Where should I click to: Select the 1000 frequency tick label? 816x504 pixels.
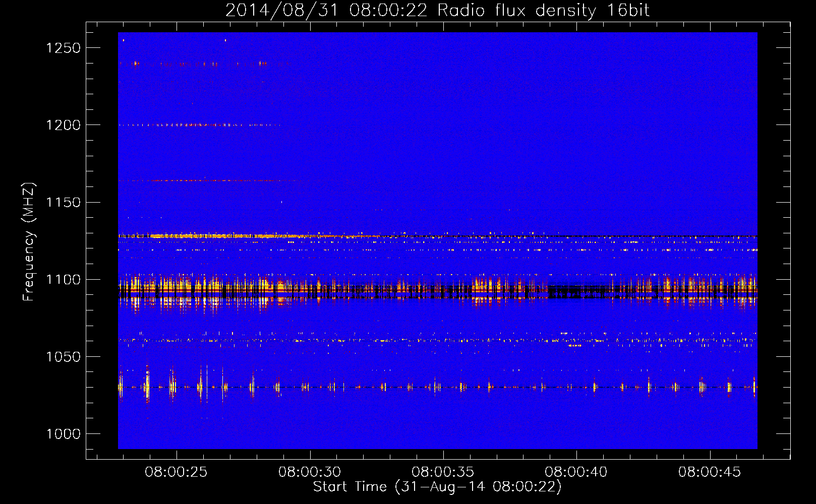[64, 434]
